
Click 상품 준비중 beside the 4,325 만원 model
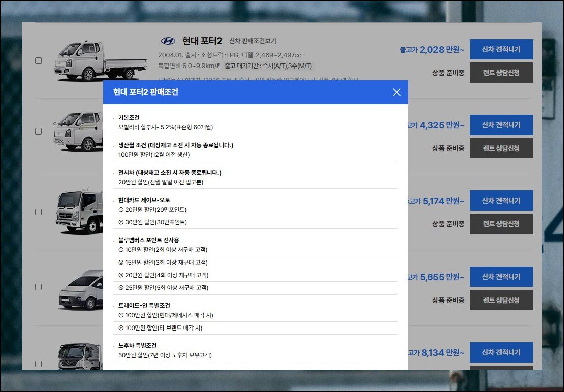pos(448,148)
